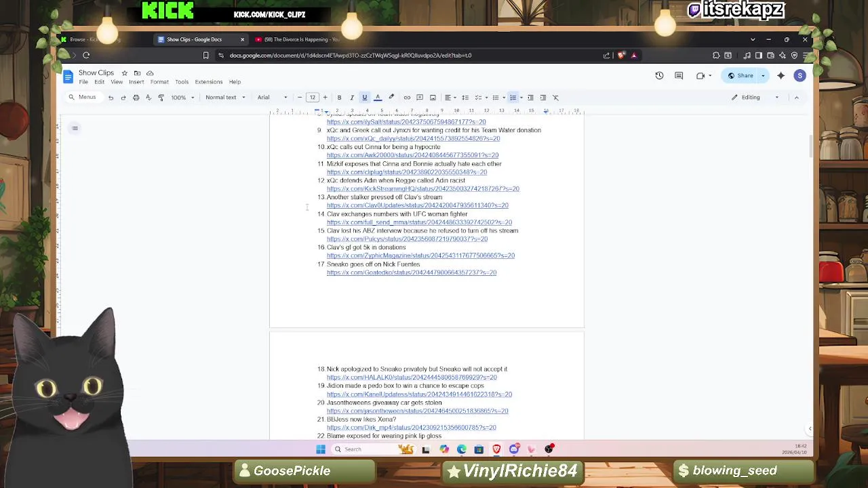Click the Undo icon in Docs toolbar

tap(111, 98)
